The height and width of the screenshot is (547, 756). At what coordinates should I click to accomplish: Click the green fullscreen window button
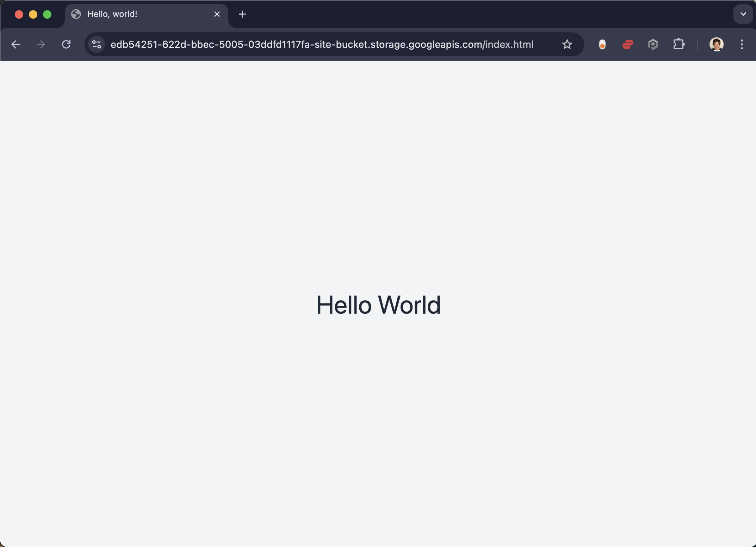tap(47, 14)
